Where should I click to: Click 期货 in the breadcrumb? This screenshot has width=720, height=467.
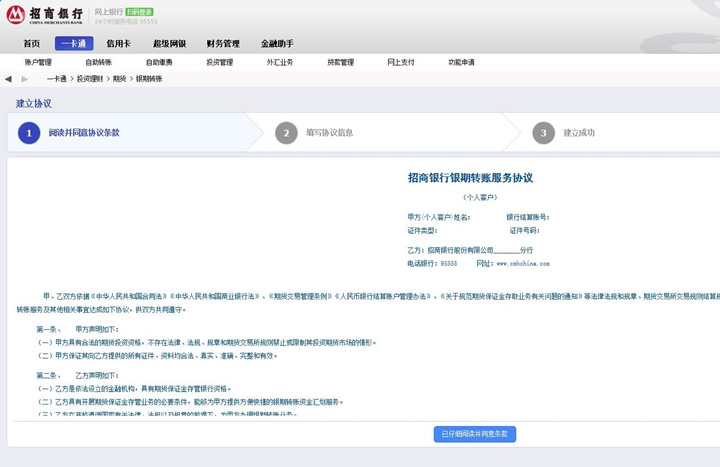(119, 79)
